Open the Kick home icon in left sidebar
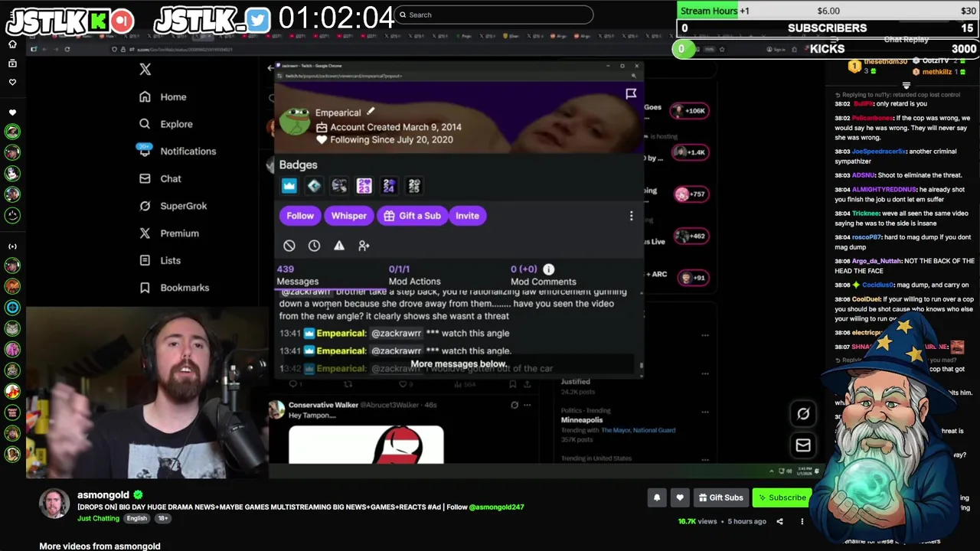The width and height of the screenshot is (980, 551). point(12,44)
